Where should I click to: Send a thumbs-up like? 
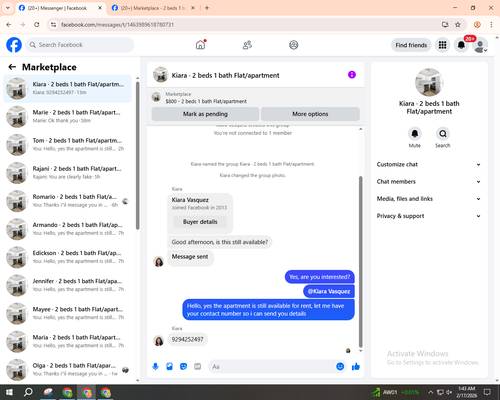coord(356,367)
